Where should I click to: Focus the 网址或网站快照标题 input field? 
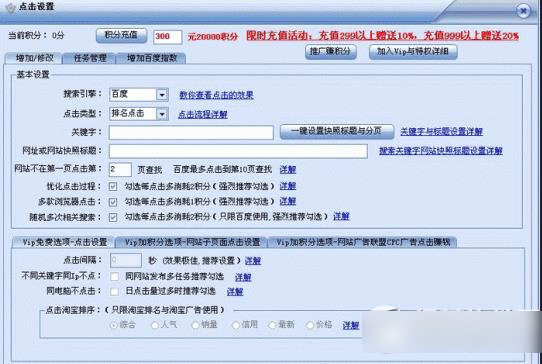[238, 151]
